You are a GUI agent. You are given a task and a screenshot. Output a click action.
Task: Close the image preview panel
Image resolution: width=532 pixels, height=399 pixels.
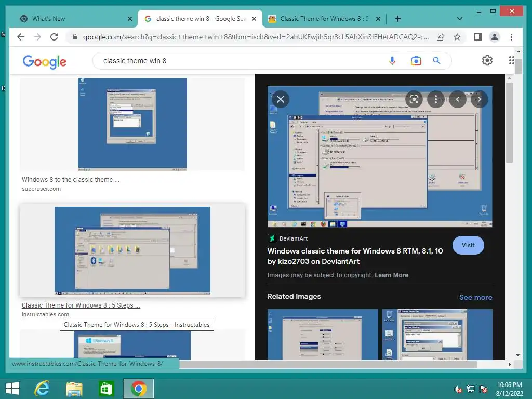click(280, 99)
